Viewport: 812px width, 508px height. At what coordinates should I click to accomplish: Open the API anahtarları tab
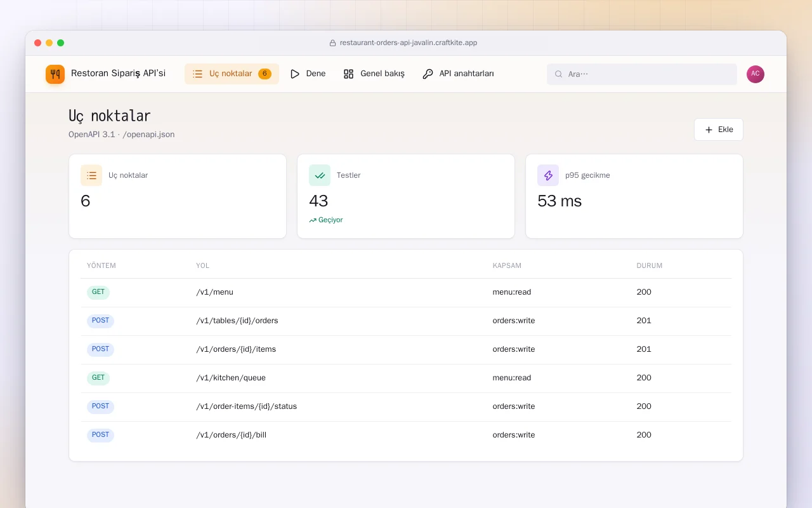(x=459, y=74)
